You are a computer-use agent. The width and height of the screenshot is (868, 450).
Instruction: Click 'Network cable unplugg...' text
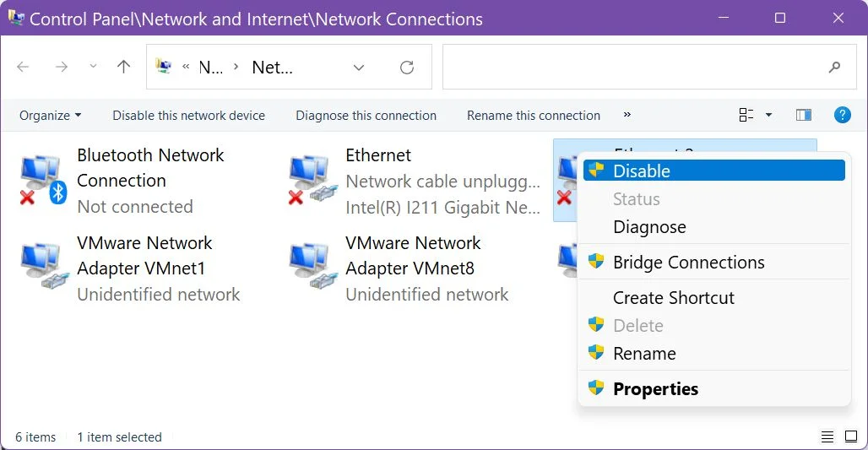click(x=442, y=181)
